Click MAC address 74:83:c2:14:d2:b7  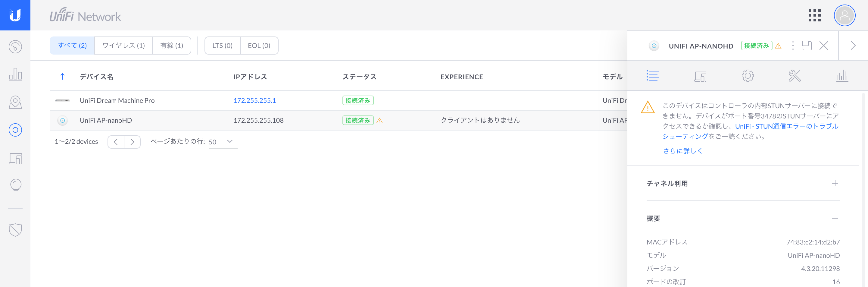[813, 242]
